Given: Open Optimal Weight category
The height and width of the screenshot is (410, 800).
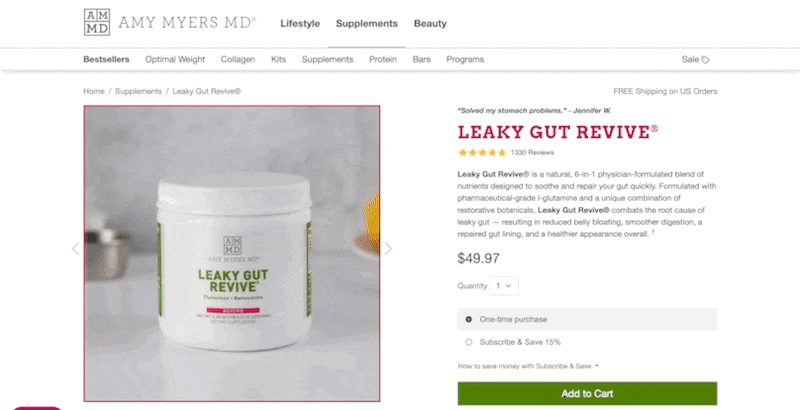Looking at the screenshot, I should click(x=175, y=59).
